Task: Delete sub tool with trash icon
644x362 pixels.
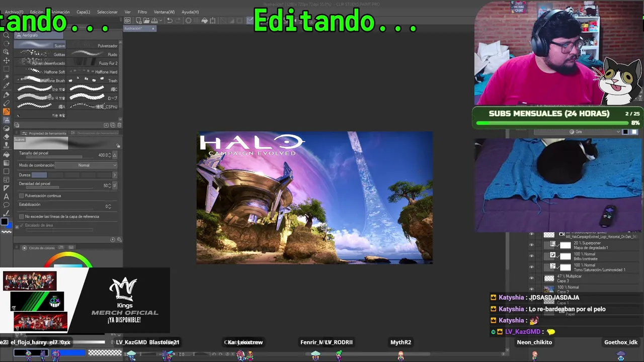Action: 119,125
